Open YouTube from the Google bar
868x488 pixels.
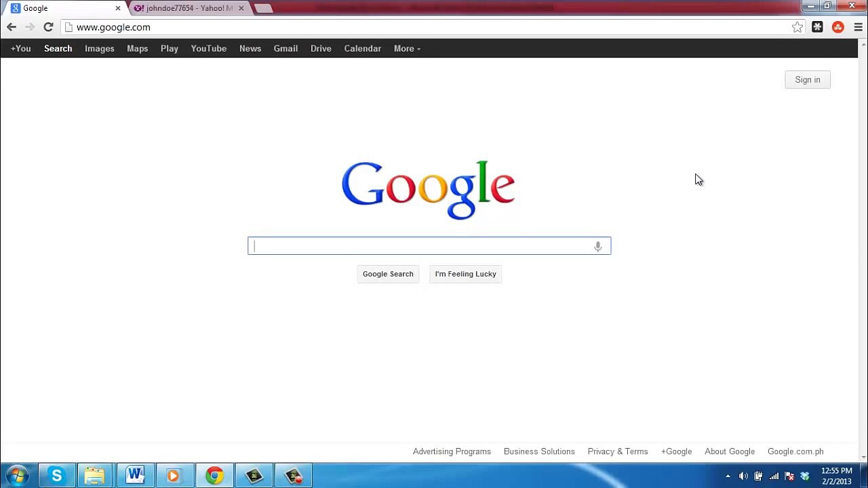(x=208, y=49)
